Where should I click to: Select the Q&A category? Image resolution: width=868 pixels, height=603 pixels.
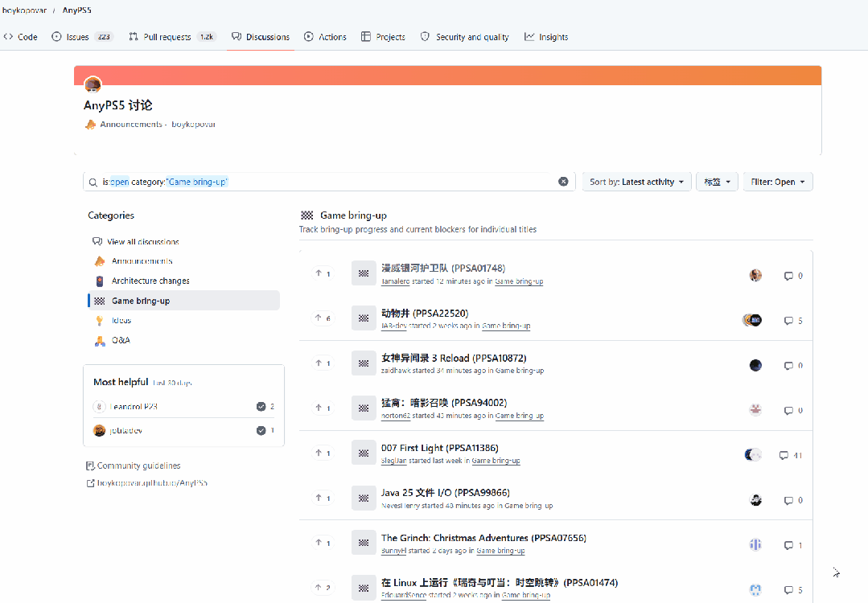121,340
